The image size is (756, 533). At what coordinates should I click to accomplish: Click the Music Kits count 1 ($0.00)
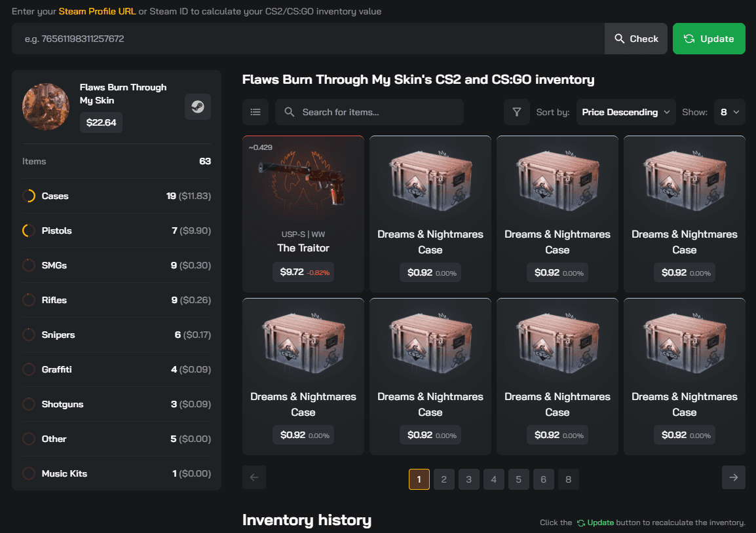[x=192, y=473]
